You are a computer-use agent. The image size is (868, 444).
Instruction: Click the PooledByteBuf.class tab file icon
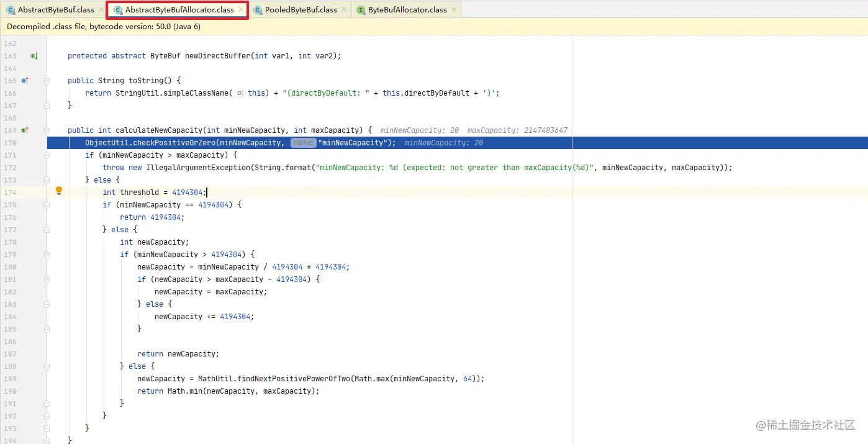click(x=258, y=10)
